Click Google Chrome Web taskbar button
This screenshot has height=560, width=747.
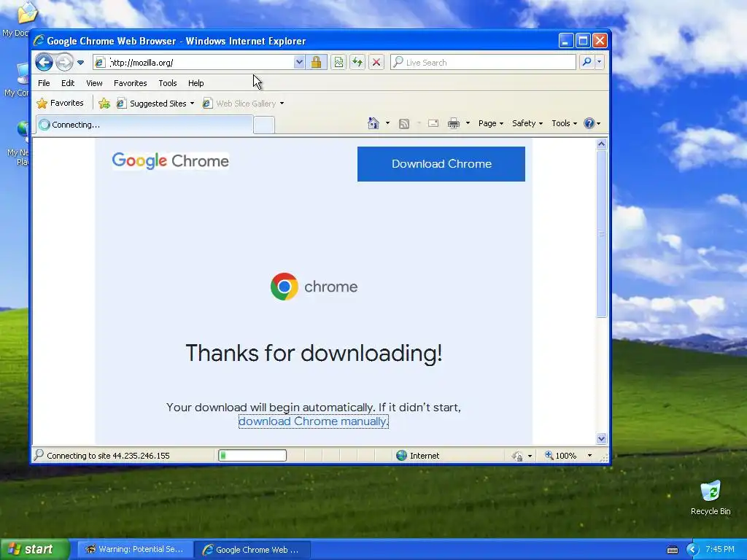pos(252,550)
